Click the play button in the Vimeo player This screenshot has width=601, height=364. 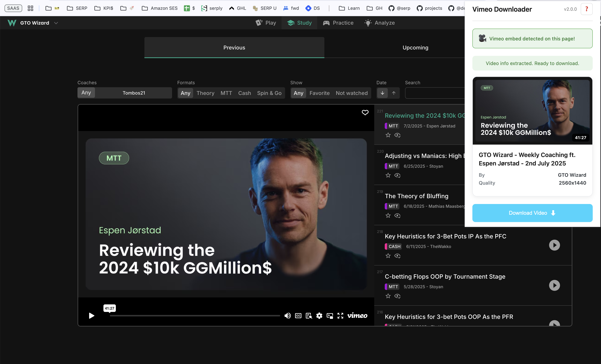click(91, 316)
